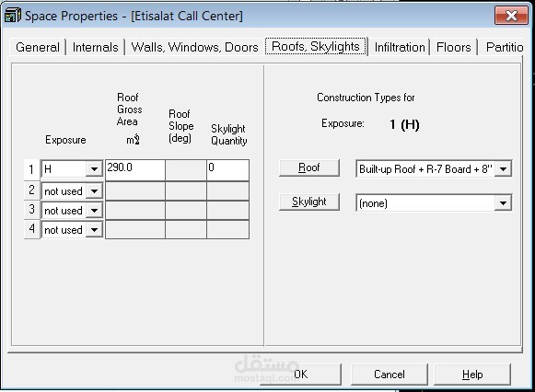Viewport: 535px width, 392px height.
Task: Click the Skylight construction button
Action: [309, 202]
